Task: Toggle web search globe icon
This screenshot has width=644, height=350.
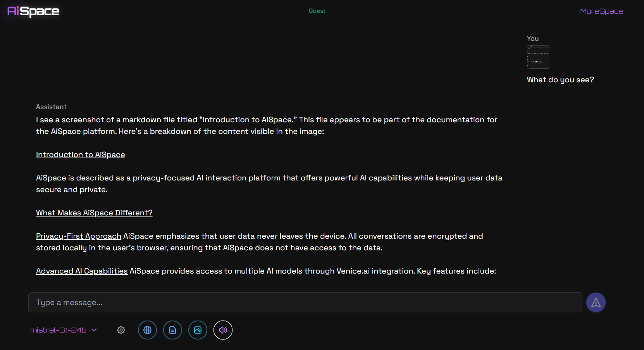Action: coord(147,330)
